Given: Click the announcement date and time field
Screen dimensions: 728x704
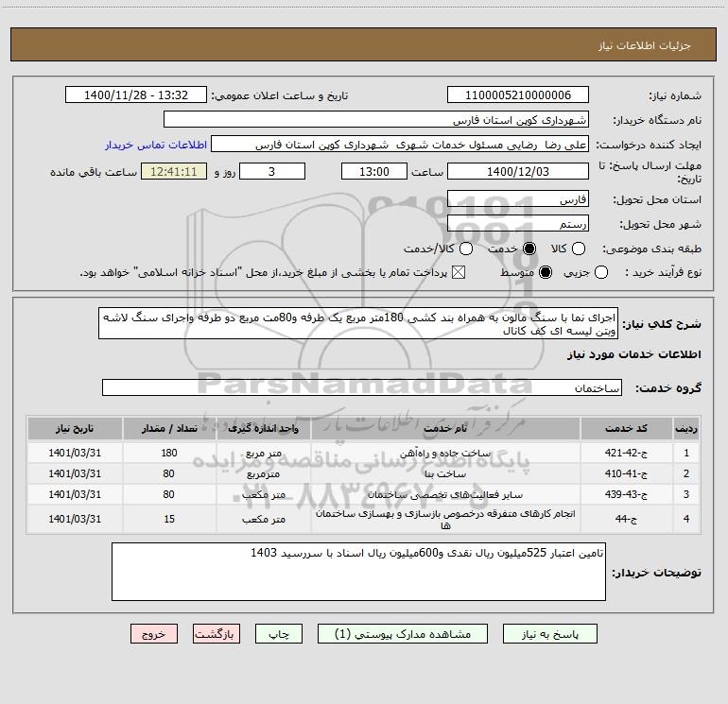Looking at the screenshot, I should pyautogui.click(x=136, y=95).
